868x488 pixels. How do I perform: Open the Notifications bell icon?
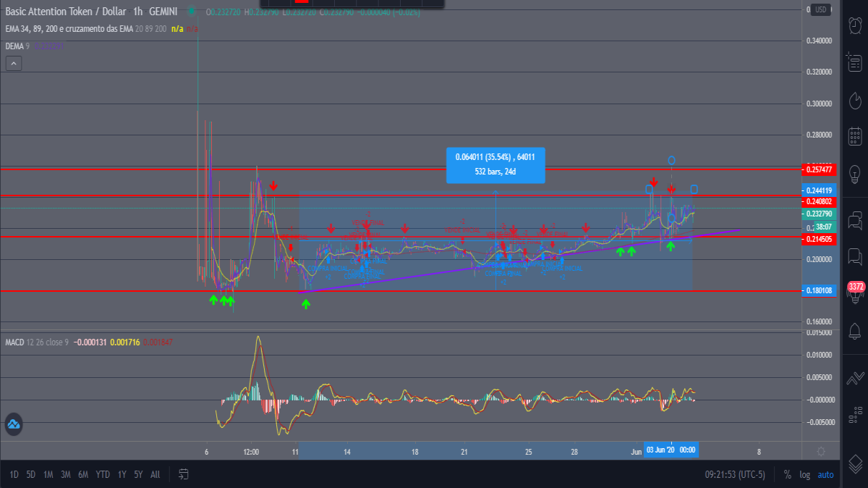click(x=854, y=331)
